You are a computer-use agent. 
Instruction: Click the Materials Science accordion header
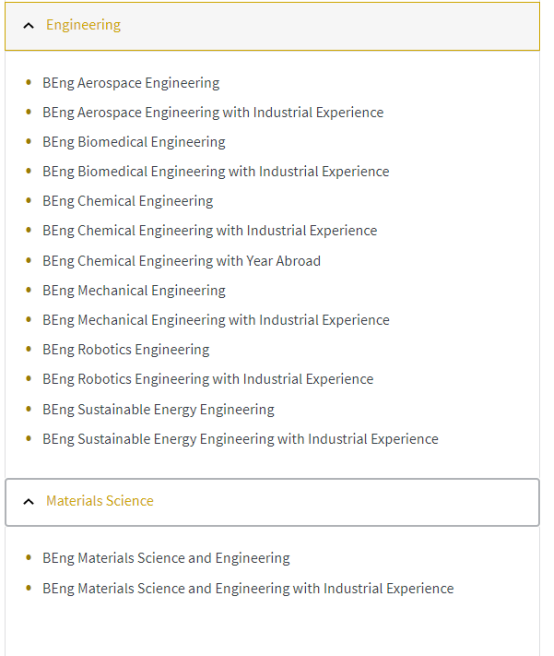click(272, 502)
